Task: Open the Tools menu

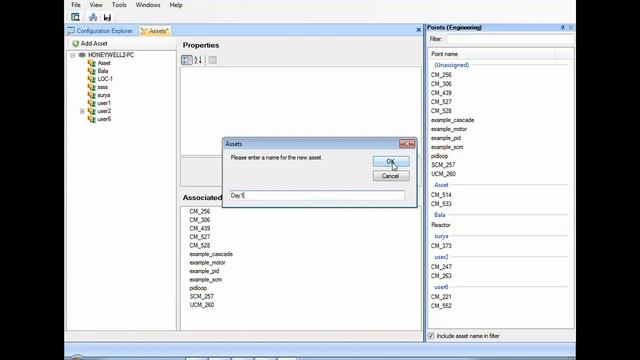Action: click(119, 5)
